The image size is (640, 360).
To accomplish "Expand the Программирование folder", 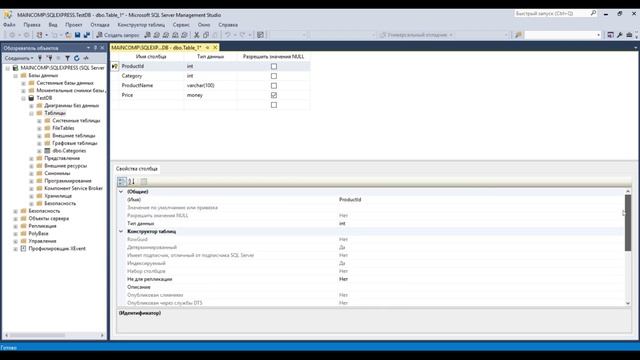I will (x=31, y=181).
